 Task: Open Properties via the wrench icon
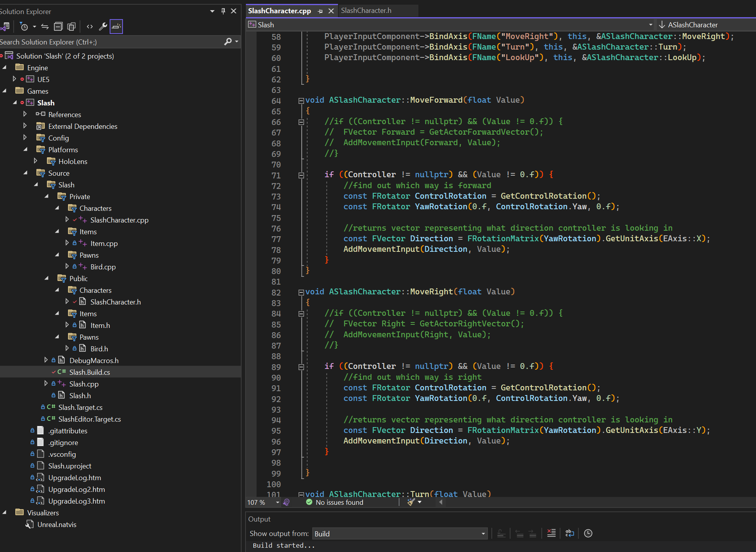point(103,27)
